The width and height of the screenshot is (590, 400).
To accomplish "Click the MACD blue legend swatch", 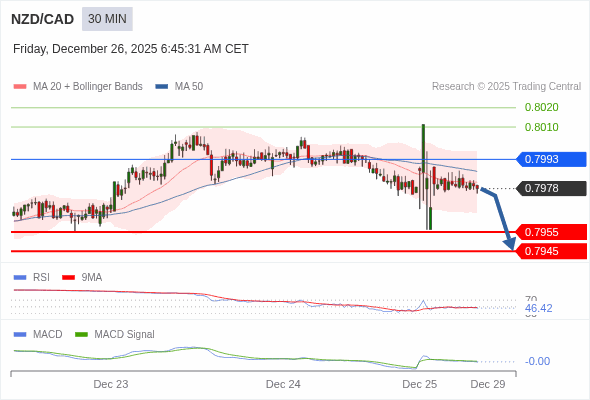I will [20, 335].
